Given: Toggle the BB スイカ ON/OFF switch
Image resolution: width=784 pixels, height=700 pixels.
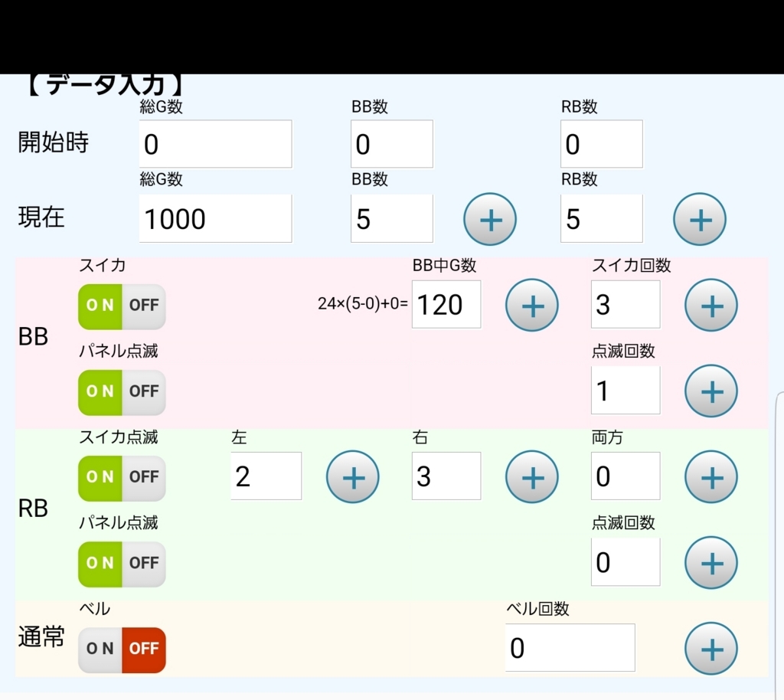Looking at the screenshot, I should click(x=122, y=306).
